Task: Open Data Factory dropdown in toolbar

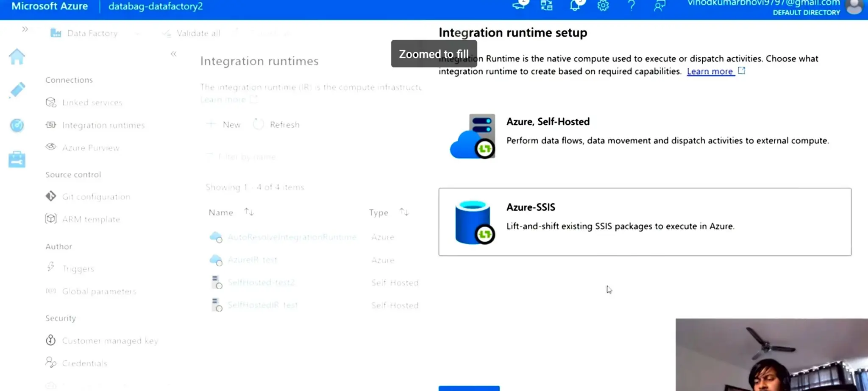Action: coord(95,33)
